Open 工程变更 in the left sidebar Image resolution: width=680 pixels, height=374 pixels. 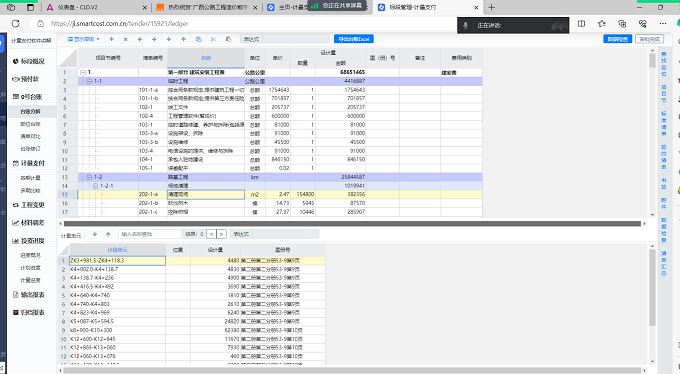coord(29,205)
